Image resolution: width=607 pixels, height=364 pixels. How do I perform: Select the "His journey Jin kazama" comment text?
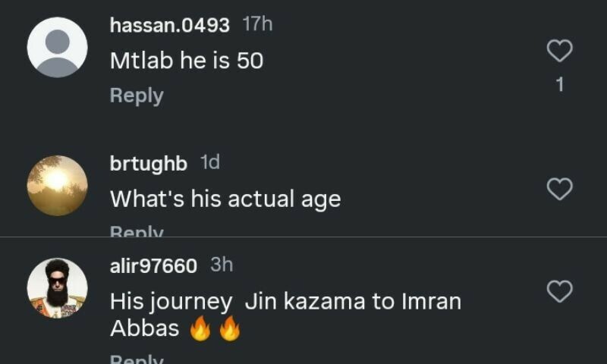(x=285, y=302)
